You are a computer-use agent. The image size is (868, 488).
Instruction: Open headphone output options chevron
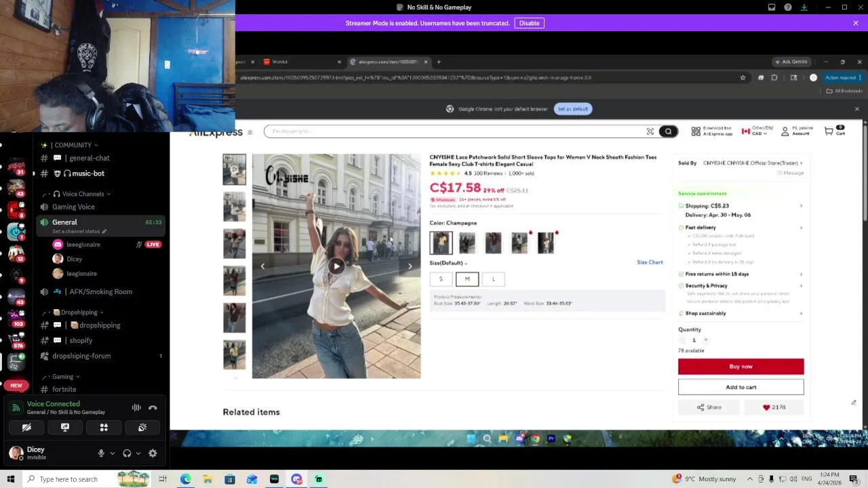[138, 453]
